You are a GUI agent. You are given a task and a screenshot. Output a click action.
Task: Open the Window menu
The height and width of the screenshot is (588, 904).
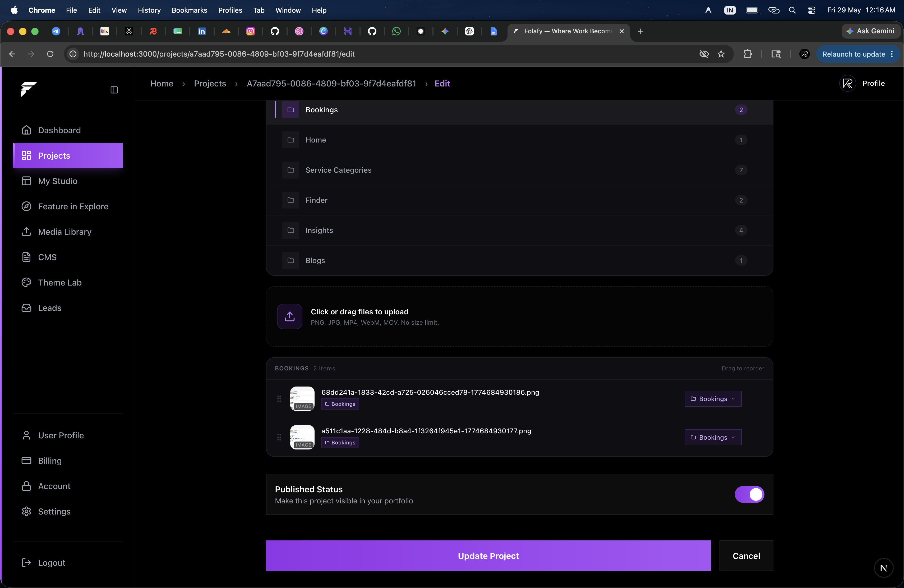click(x=288, y=10)
